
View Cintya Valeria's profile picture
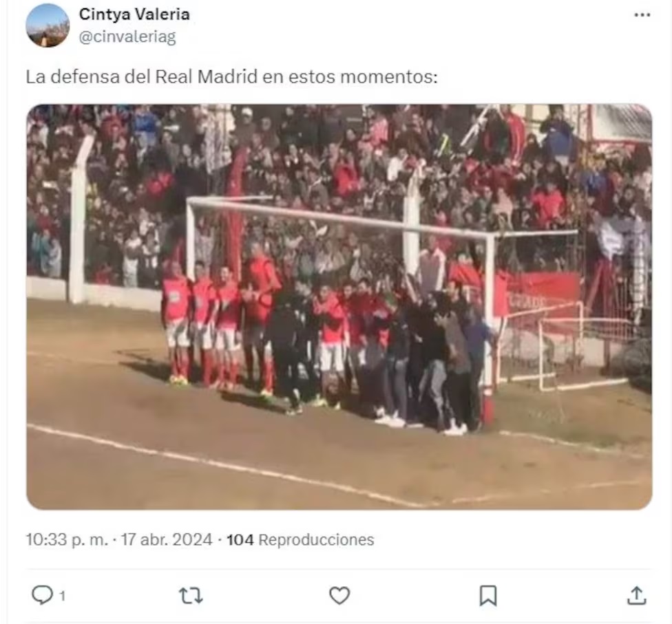point(48,25)
